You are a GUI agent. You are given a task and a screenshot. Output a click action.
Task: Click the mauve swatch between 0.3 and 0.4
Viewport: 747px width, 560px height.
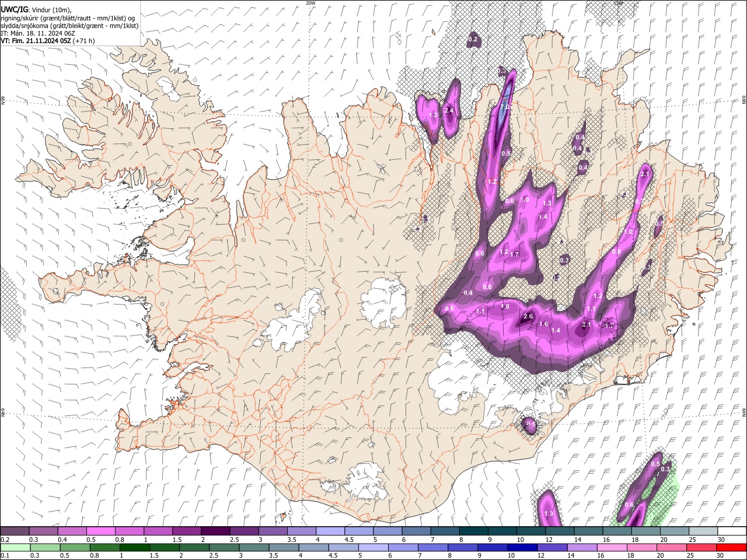tap(43, 531)
